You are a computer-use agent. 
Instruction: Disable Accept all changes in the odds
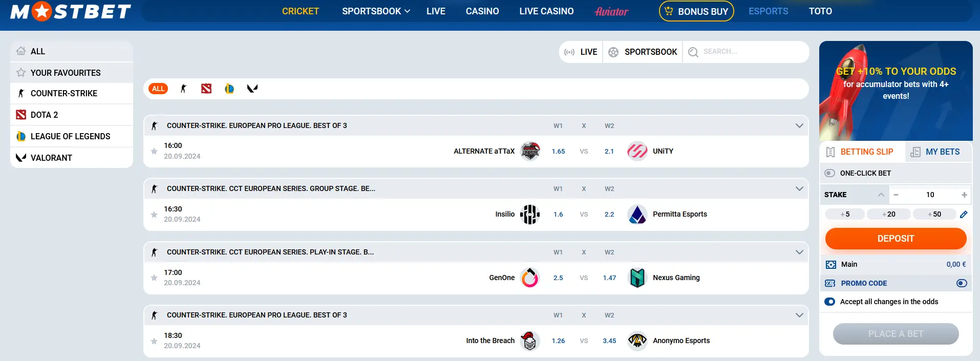(830, 302)
